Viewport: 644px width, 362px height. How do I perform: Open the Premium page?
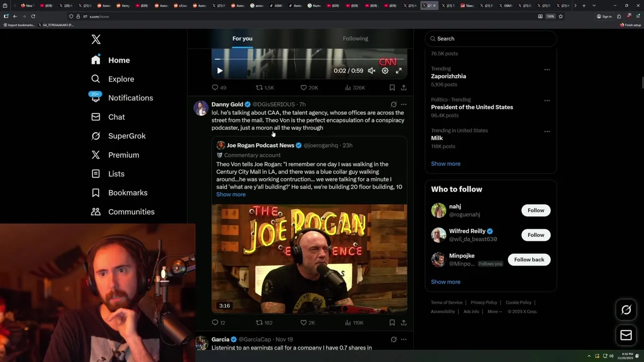115,155
